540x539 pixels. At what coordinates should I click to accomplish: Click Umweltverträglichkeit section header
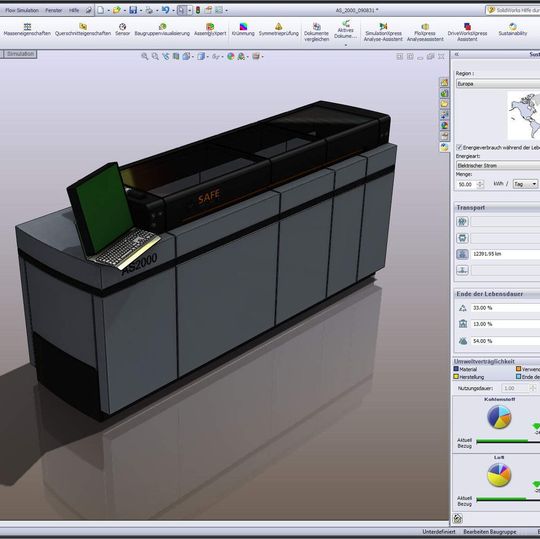click(x=497, y=361)
